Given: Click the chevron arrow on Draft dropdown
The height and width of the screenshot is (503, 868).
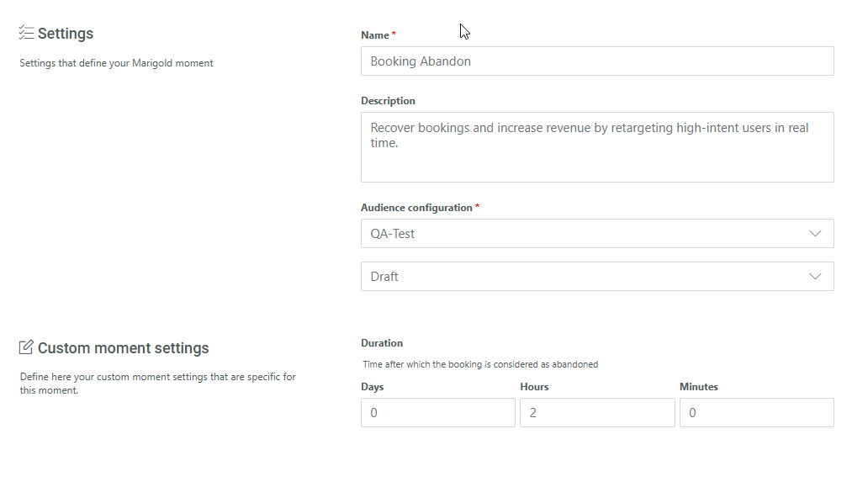Looking at the screenshot, I should (x=814, y=276).
